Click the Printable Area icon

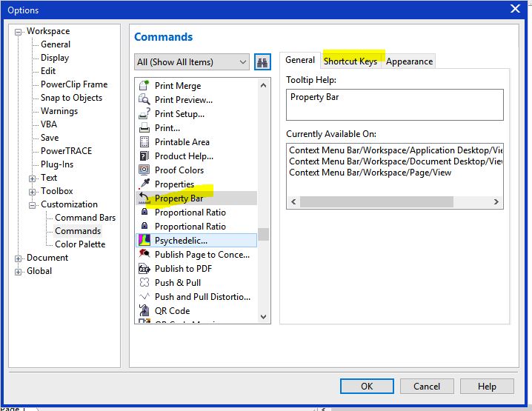[x=144, y=141]
